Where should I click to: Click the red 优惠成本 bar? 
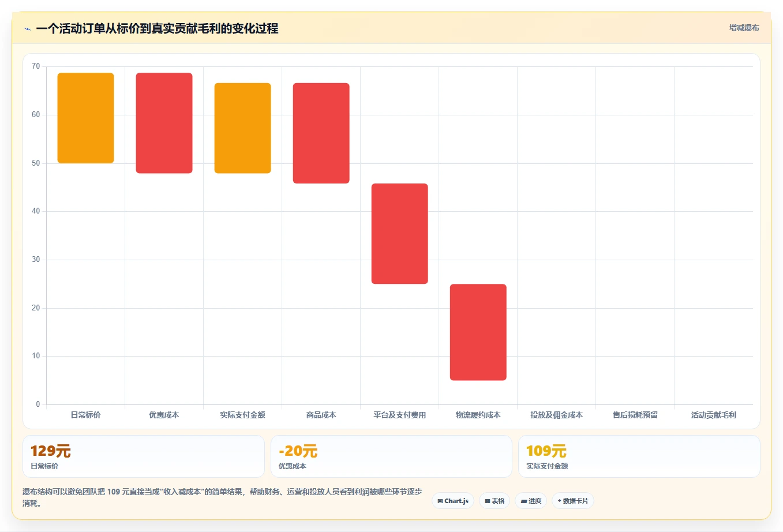(x=164, y=123)
